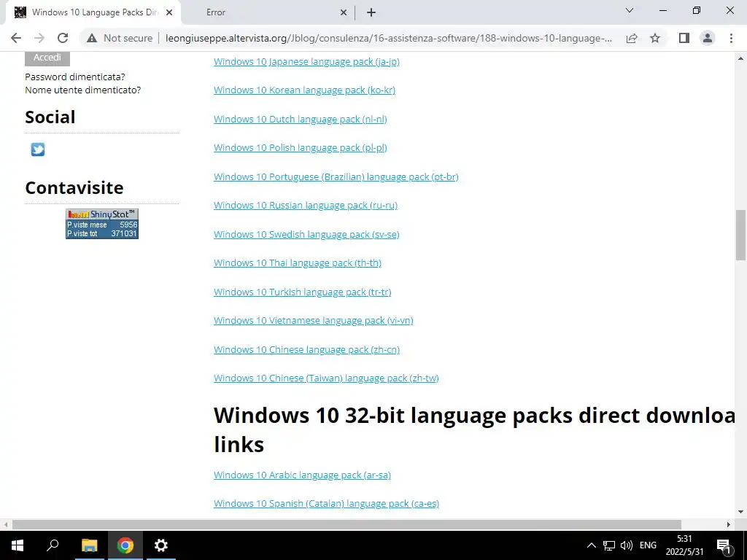Open Nome utente dimenticato link
747x560 pixels.
point(83,90)
